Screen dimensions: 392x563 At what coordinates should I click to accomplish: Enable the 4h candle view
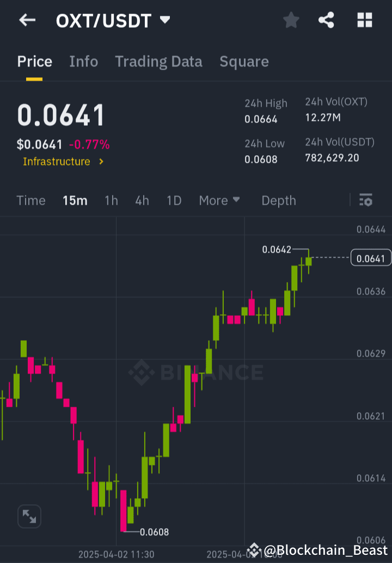point(142,200)
